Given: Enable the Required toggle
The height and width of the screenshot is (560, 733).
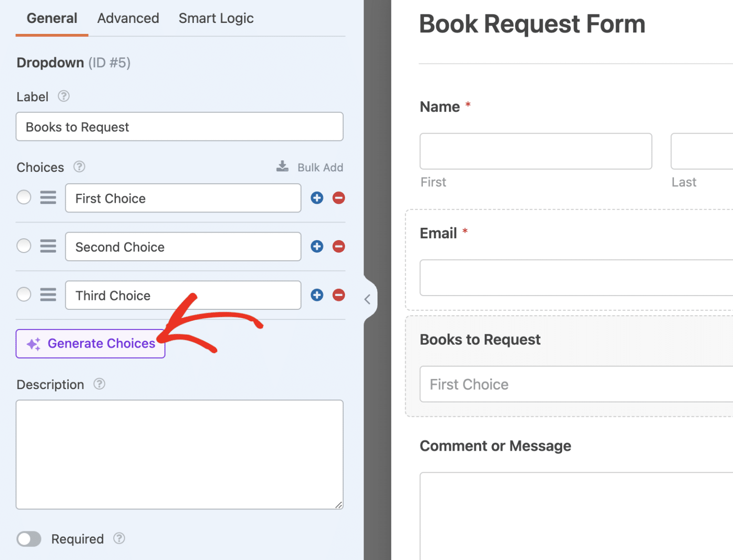Looking at the screenshot, I should [x=29, y=539].
